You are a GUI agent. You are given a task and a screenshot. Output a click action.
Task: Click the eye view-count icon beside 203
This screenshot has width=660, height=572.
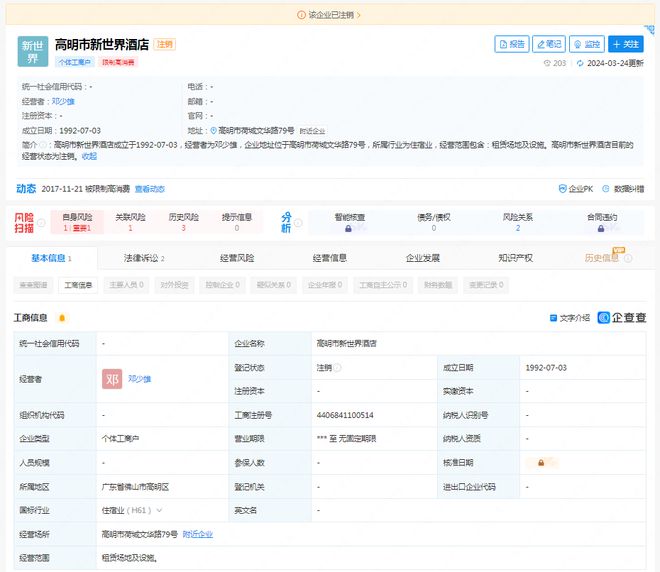pyautogui.click(x=547, y=63)
